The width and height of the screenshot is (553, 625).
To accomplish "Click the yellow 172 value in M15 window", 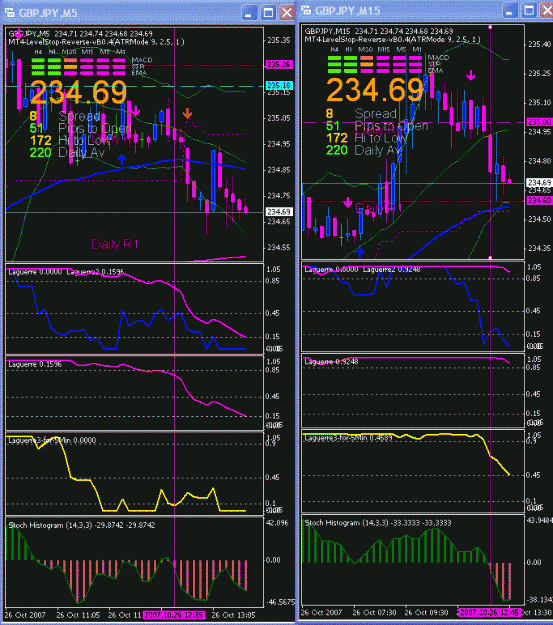I will 337,138.
